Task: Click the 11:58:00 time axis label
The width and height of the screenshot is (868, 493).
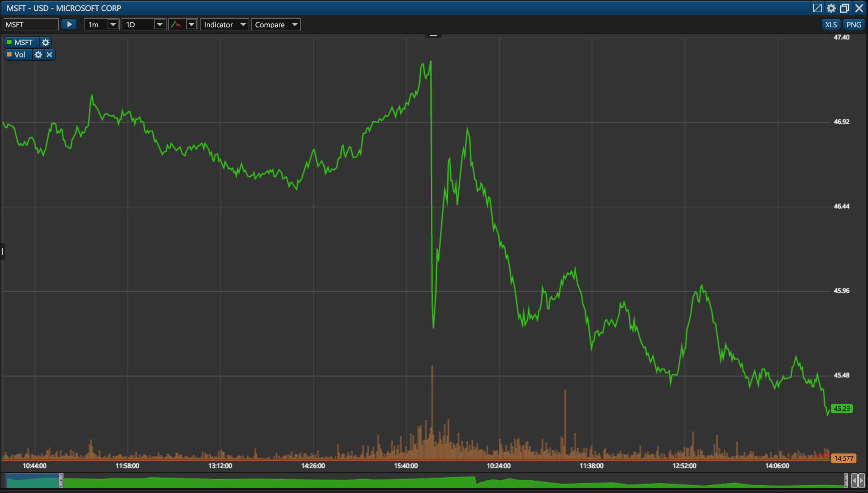Action: pyautogui.click(x=127, y=466)
